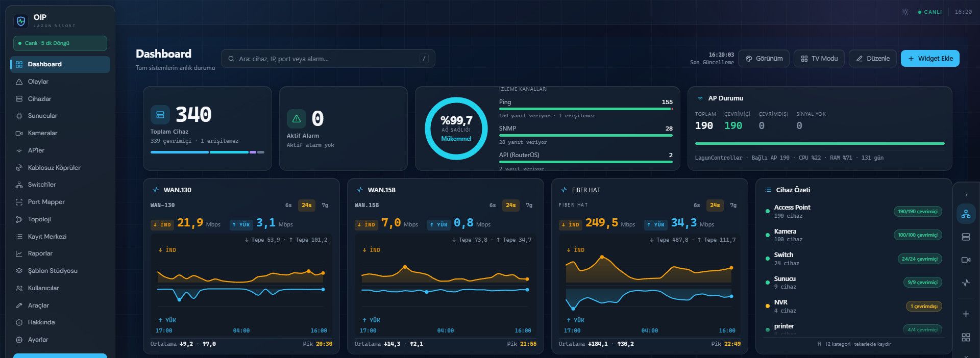Viewport: 980px width, 358px height.
Task: Select the server icon in right rail
Action: click(x=966, y=237)
